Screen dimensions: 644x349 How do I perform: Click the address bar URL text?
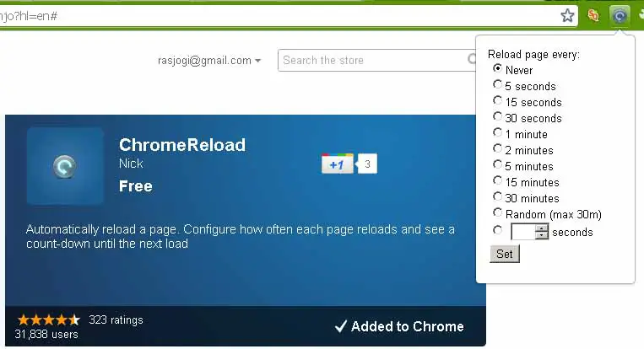(x=29, y=16)
